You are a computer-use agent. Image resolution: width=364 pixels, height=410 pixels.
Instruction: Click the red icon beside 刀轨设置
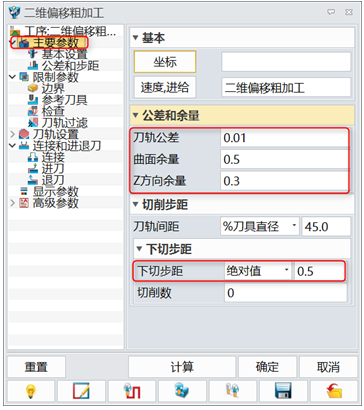coord(24,134)
